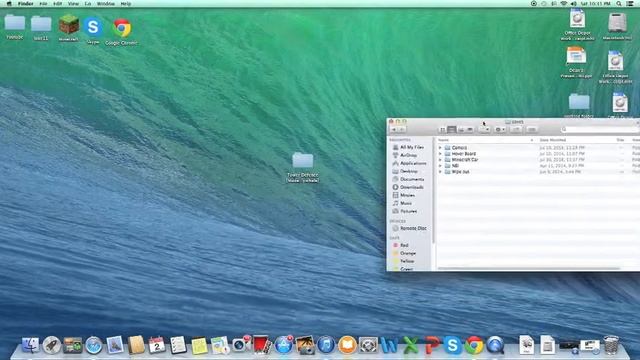The image size is (640, 360).
Task: Expand the Hover Board folder triangle
Action: [440, 154]
